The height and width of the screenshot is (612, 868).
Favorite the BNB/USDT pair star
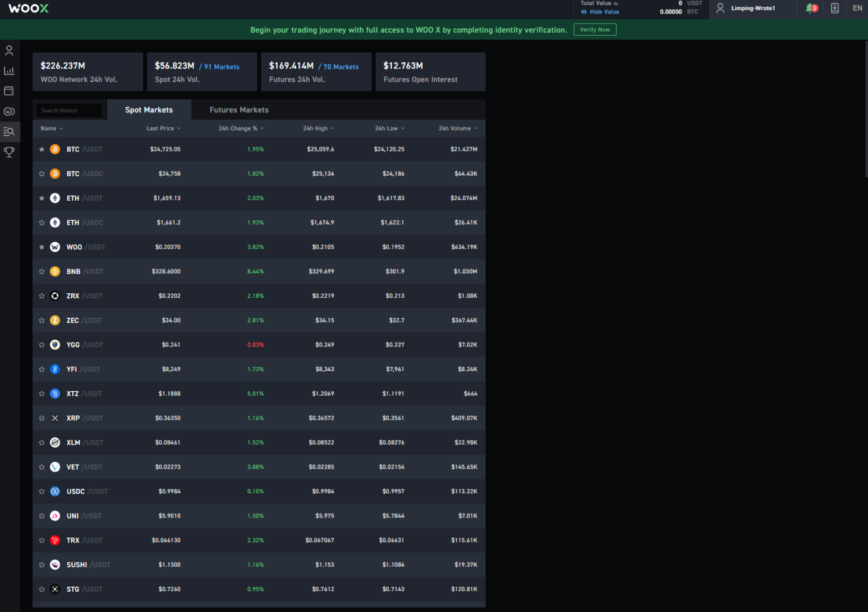point(42,272)
